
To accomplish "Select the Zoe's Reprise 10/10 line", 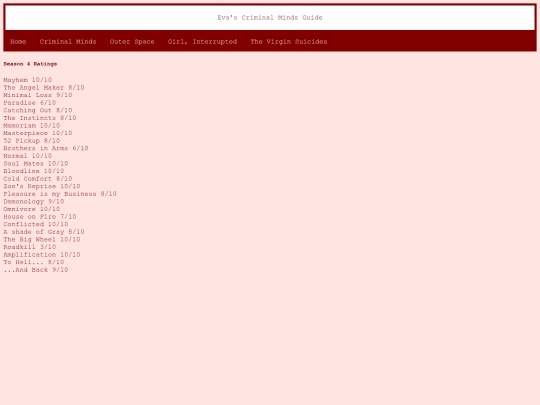I will [42, 186].
